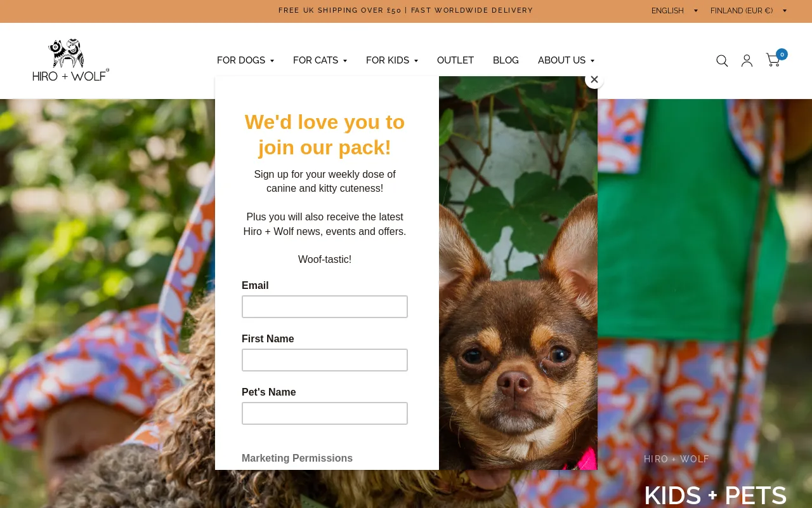Viewport: 812px width, 508px height.
Task: Open the Finland (EUR €) currency selector
Action: point(749,11)
